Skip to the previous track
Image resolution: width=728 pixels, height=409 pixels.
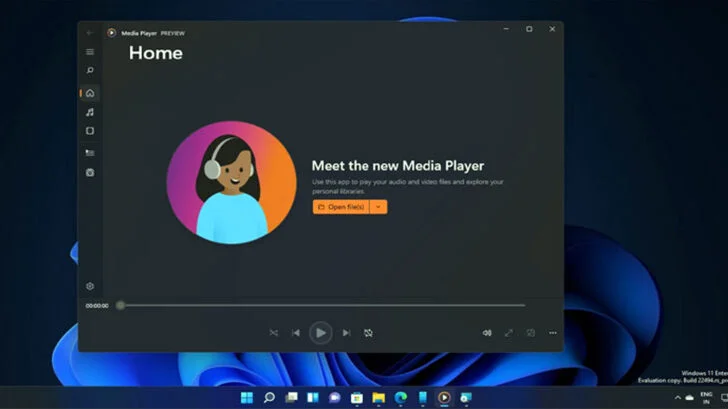click(296, 333)
